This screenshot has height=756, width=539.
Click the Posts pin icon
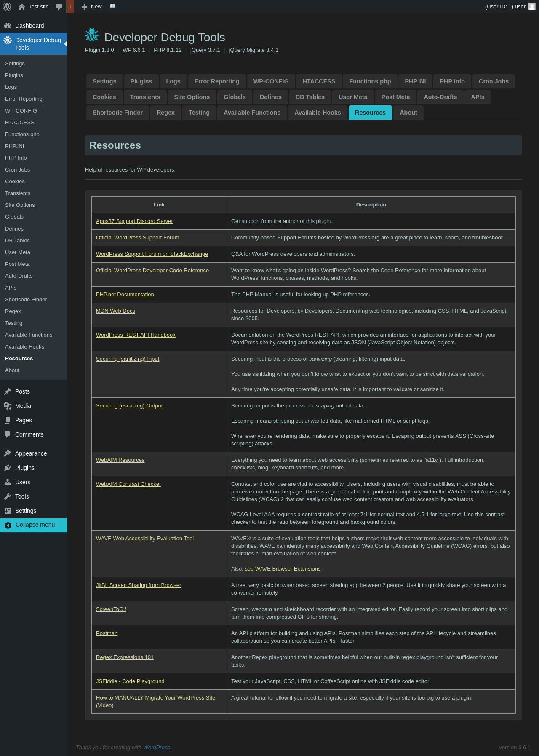pos(8,391)
